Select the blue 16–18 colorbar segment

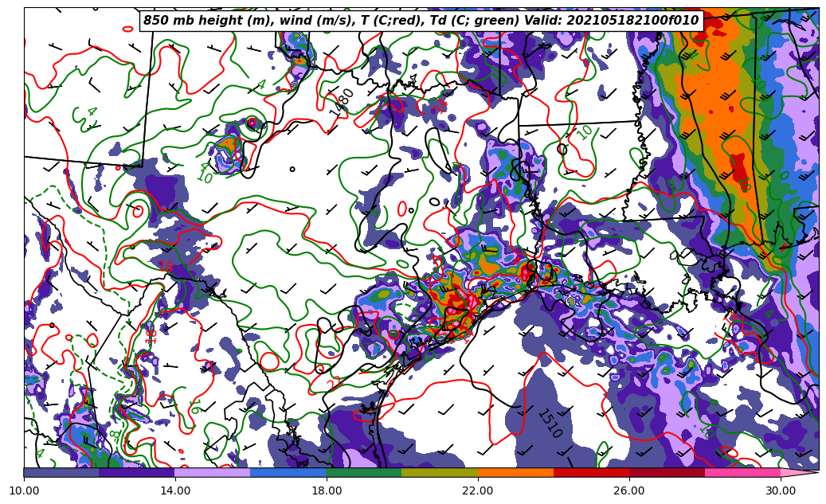coord(288,472)
